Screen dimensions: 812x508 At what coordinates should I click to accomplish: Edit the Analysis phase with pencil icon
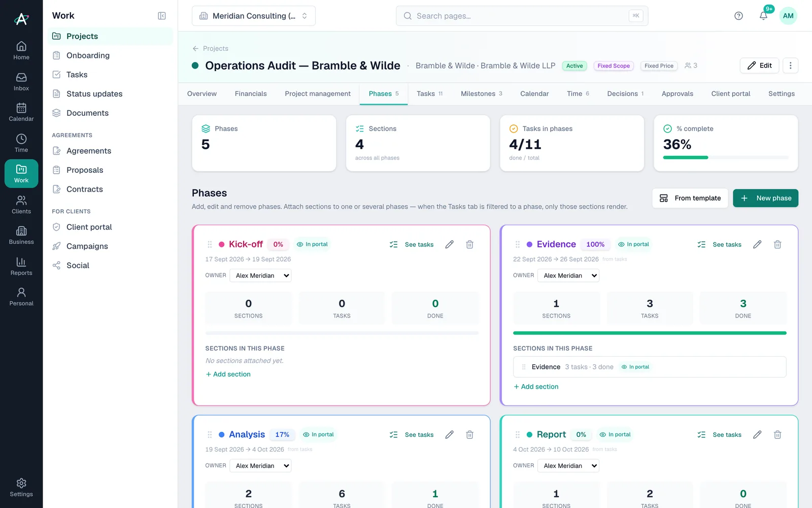tap(449, 434)
